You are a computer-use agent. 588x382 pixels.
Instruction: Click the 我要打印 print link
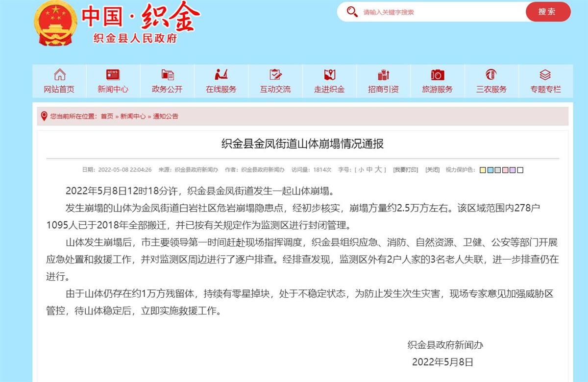(x=406, y=170)
